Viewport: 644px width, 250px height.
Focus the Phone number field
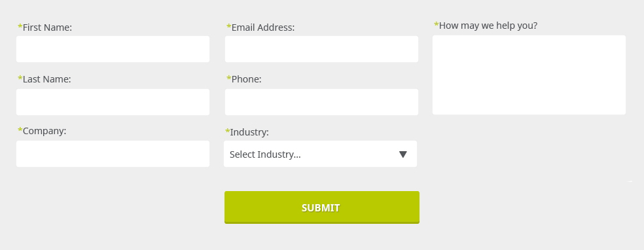(x=321, y=102)
